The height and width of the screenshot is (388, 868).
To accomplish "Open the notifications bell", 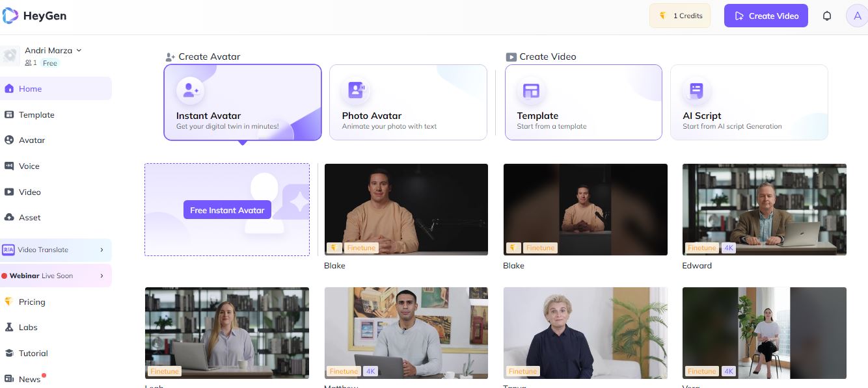I will (x=827, y=16).
